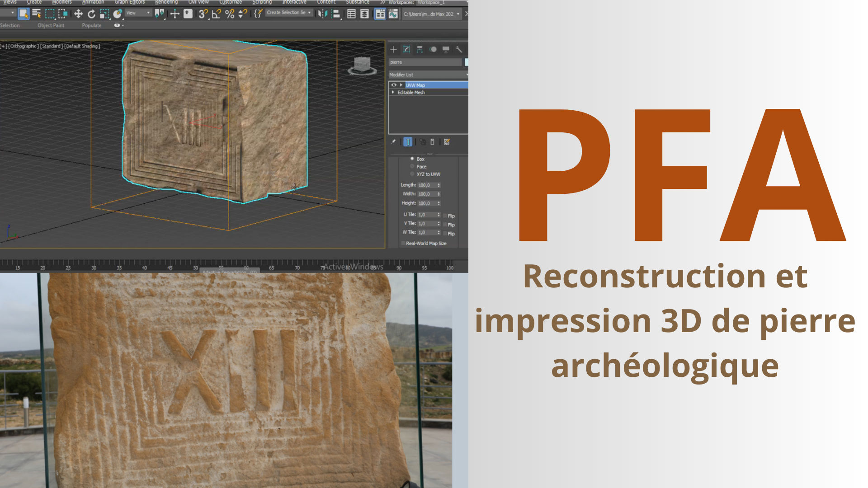
Task: Select Box mapping radio button
Action: tap(412, 159)
